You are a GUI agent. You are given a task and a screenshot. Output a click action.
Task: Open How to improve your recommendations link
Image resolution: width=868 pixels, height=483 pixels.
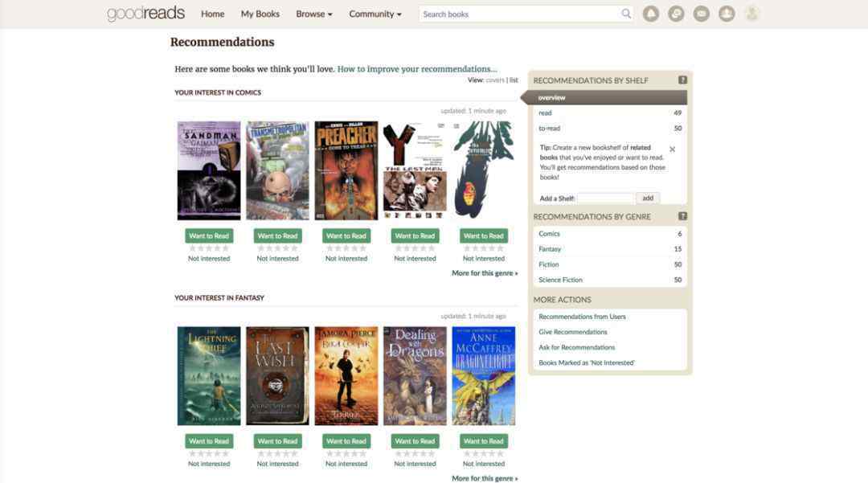point(417,69)
